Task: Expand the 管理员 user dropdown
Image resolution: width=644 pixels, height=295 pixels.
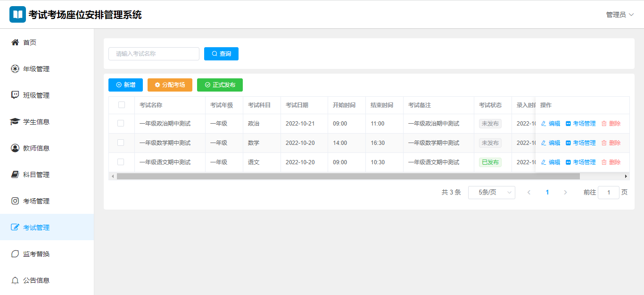Action: [x=619, y=15]
